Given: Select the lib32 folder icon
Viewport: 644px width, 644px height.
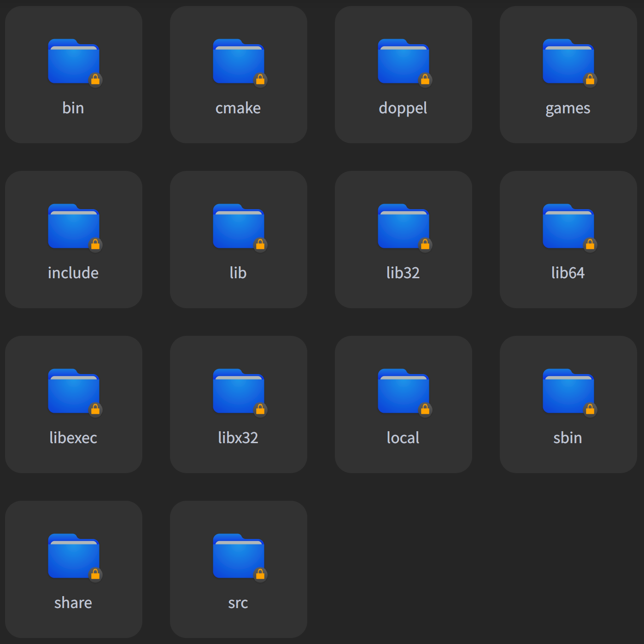Looking at the screenshot, I should [404, 226].
